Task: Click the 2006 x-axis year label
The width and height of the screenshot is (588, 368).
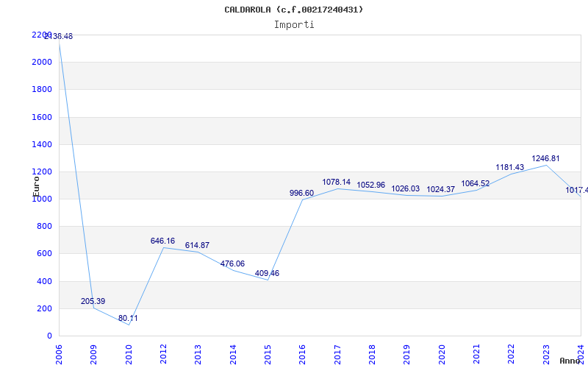Action: coord(59,355)
